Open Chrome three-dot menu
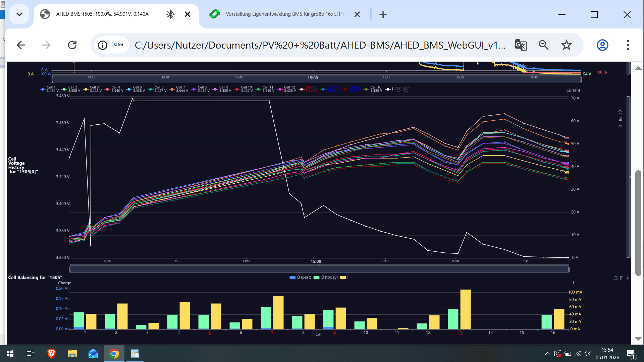644x362 pixels. click(628, 45)
